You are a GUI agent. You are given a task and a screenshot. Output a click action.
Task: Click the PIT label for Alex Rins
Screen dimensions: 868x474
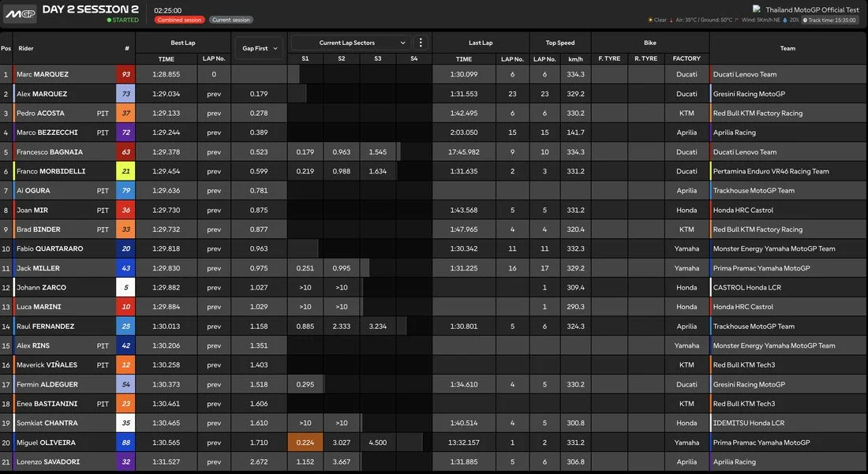(103, 345)
